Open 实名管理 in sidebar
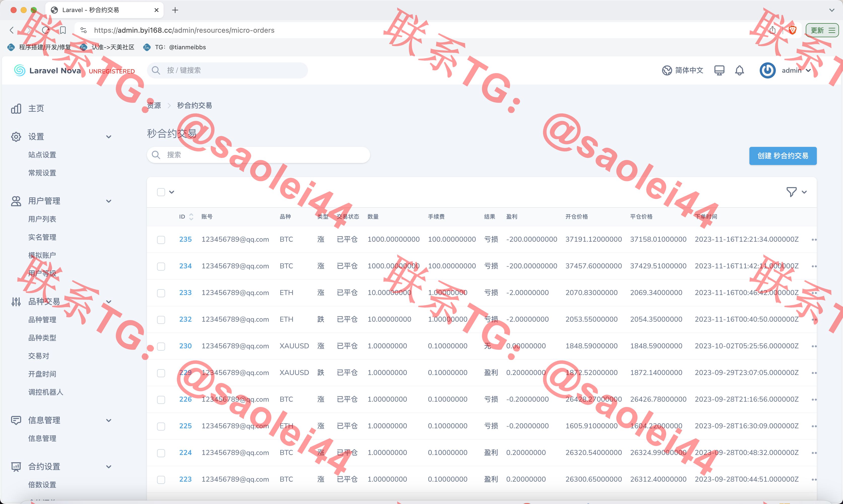The height and width of the screenshot is (504, 843). click(42, 237)
